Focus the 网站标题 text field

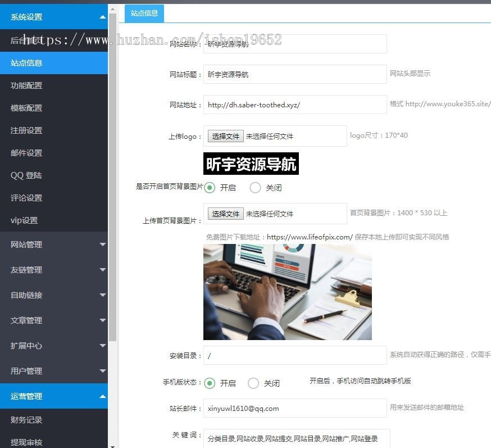[x=295, y=74]
